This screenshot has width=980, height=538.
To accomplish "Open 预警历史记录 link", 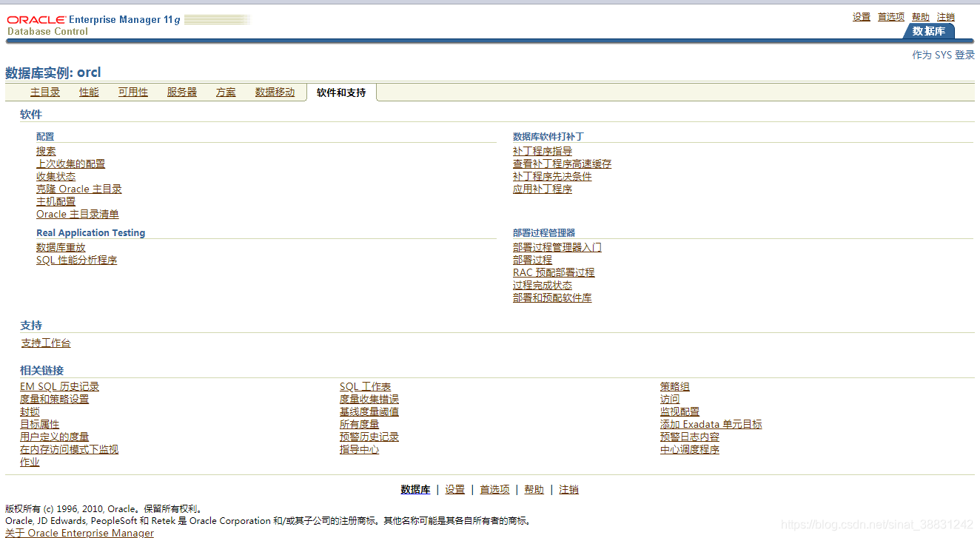I will pyautogui.click(x=369, y=437).
